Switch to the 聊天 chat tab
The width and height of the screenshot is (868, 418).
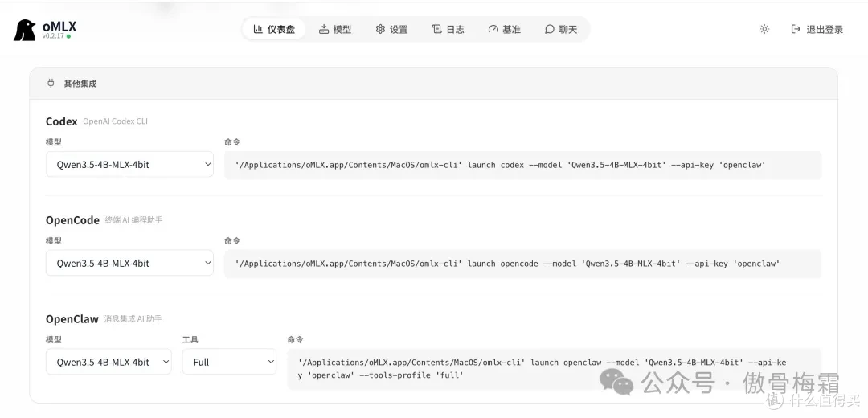click(x=561, y=30)
